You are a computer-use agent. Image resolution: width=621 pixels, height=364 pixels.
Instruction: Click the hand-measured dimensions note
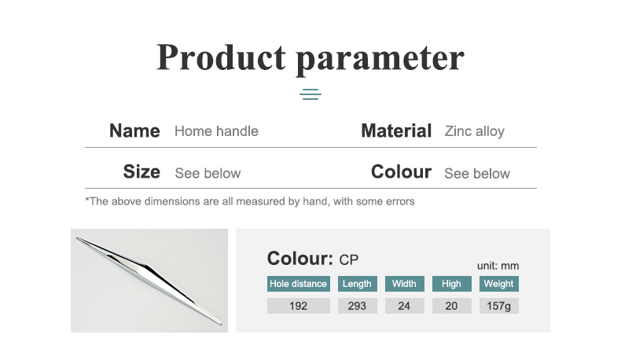(x=250, y=201)
